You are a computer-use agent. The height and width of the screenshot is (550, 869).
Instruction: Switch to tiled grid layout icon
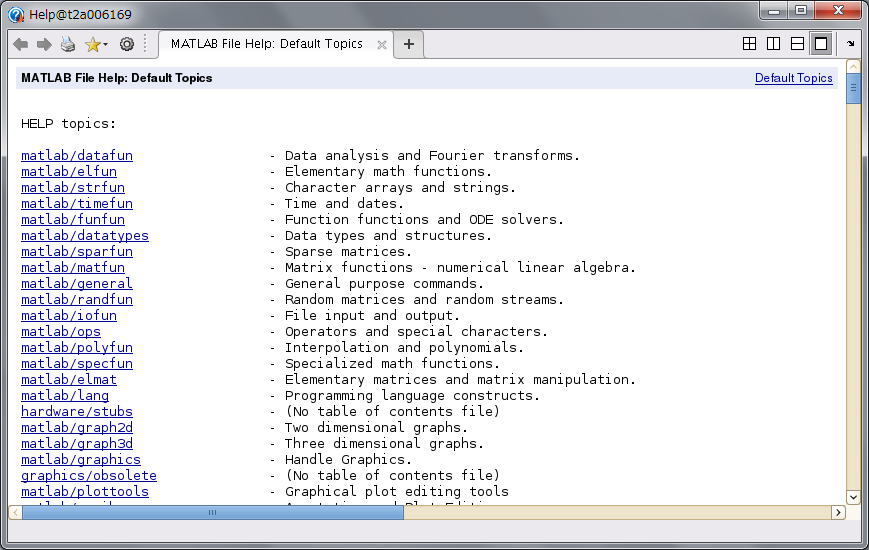(x=749, y=44)
